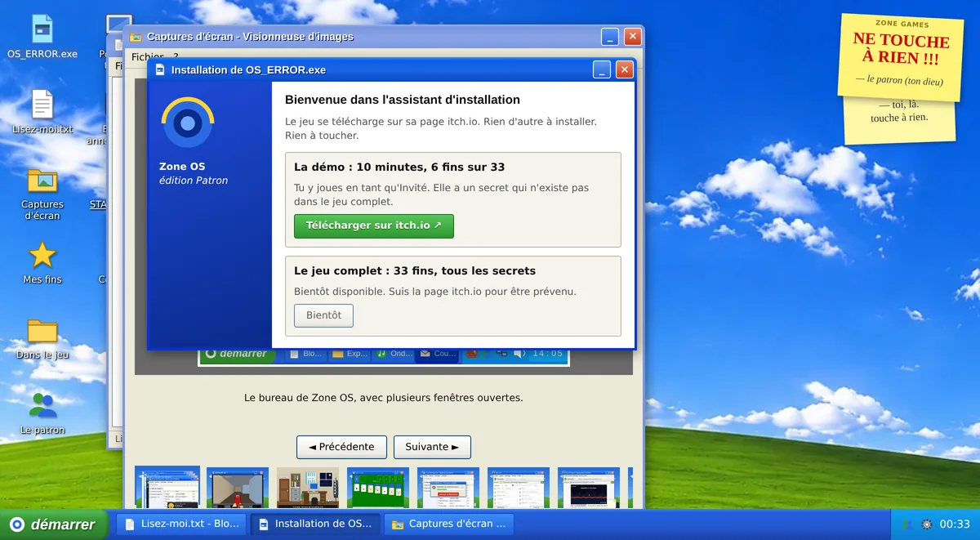Click Télécharger sur itch.io button
The width and height of the screenshot is (980, 540).
coord(373,225)
